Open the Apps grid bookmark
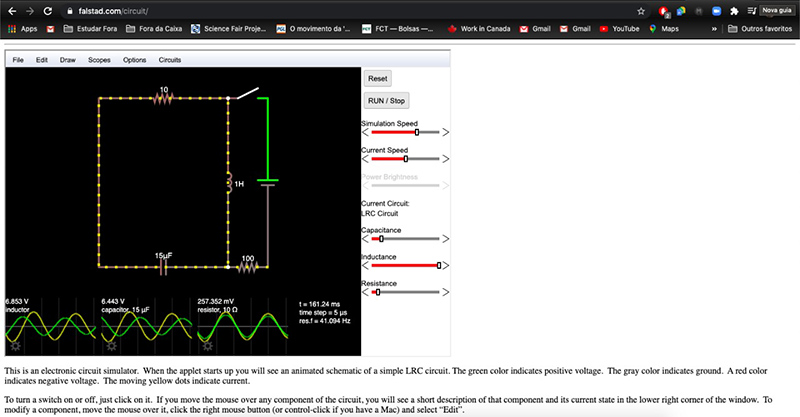Viewport: 800px width, 417px height. pyautogui.click(x=22, y=29)
